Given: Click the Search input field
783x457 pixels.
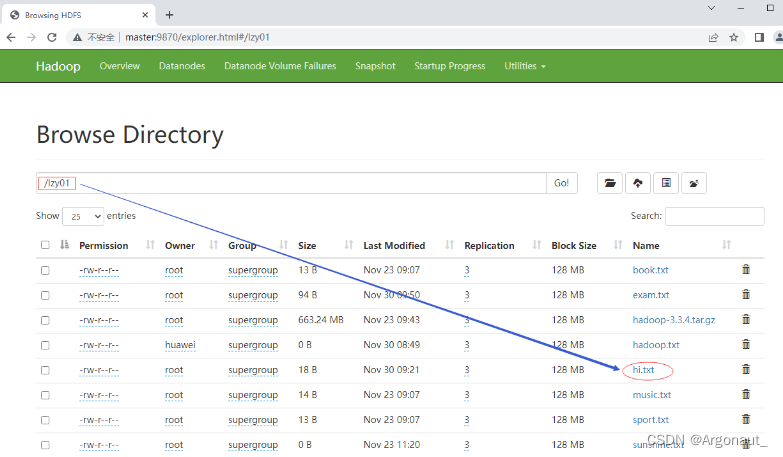Looking at the screenshot, I should [x=715, y=216].
